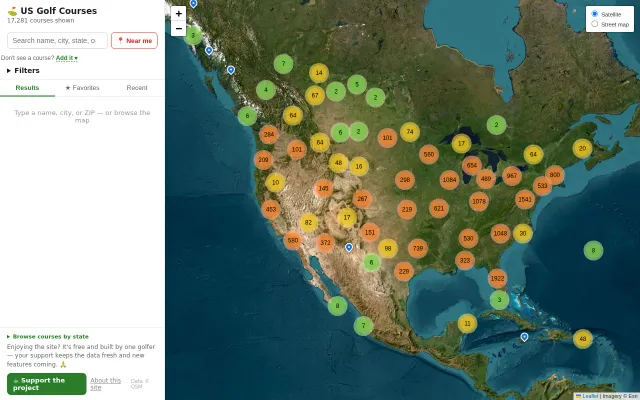The image size is (640, 400).
Task: Select the Satellite map layer
Action: pos(595,14)
